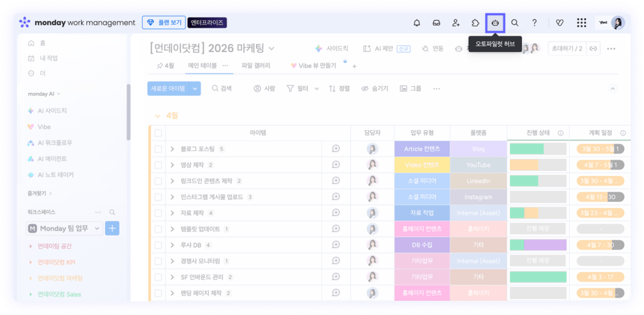
Task: Switch to the 파일 갤러리 tab
Action: [x=255, y=65]
